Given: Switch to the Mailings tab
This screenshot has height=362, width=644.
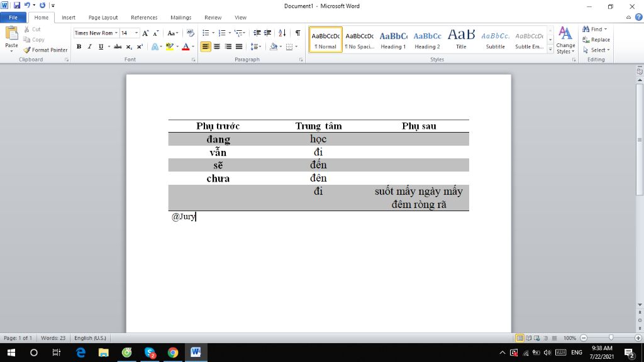Looking at the screenshot, I should tap(180, 18).
